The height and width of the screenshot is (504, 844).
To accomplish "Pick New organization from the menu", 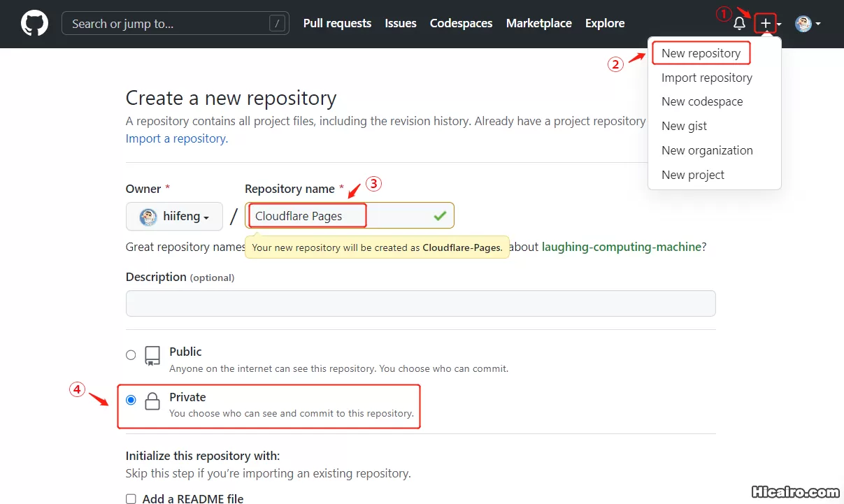I will [707, 150].
